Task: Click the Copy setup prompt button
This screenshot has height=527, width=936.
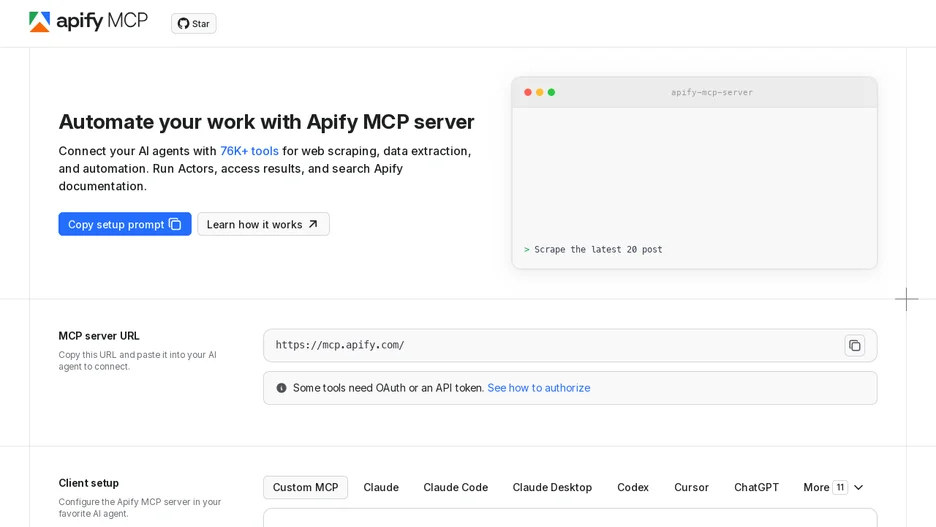Action: pos(125,224)
